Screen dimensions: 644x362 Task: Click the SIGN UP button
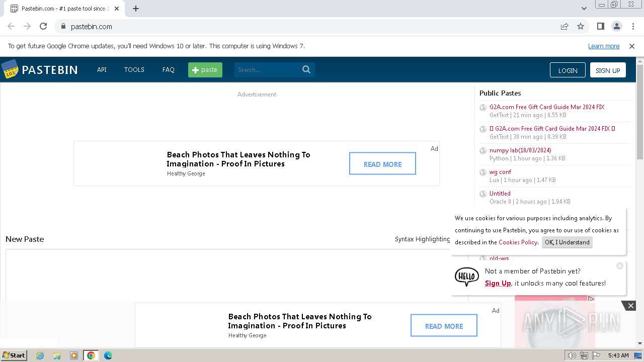[x=608, y=70]
